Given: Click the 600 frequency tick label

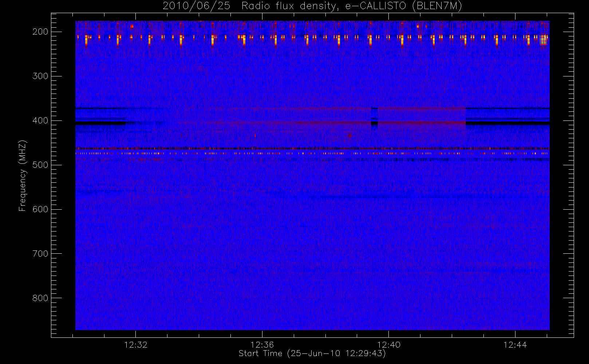Looking at the screenshot, I should tap(40, 209).
